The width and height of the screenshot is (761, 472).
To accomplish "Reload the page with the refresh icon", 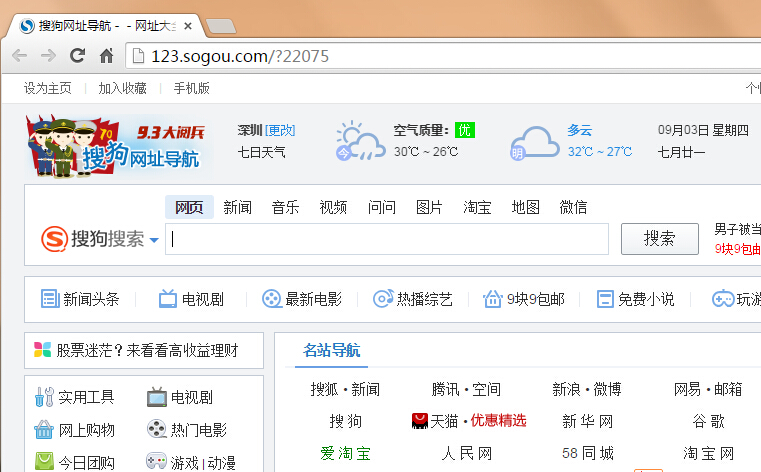I will click(x=78, y=56).
